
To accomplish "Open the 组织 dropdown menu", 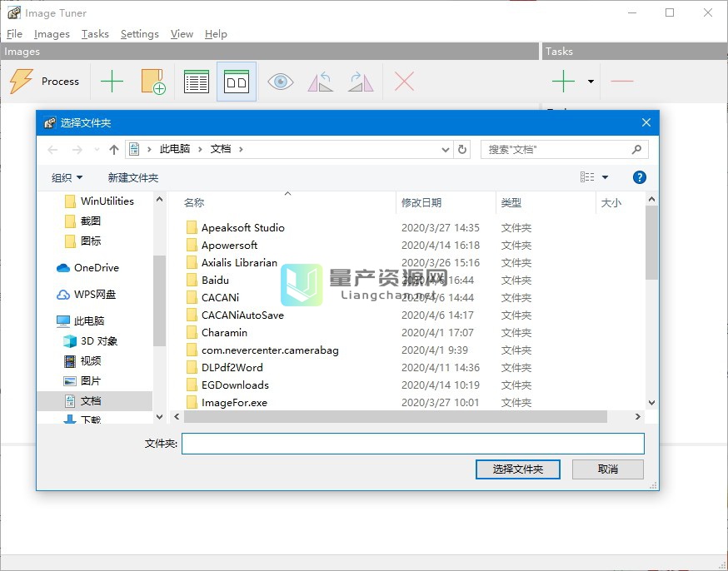I will click(x=67, y=177).
